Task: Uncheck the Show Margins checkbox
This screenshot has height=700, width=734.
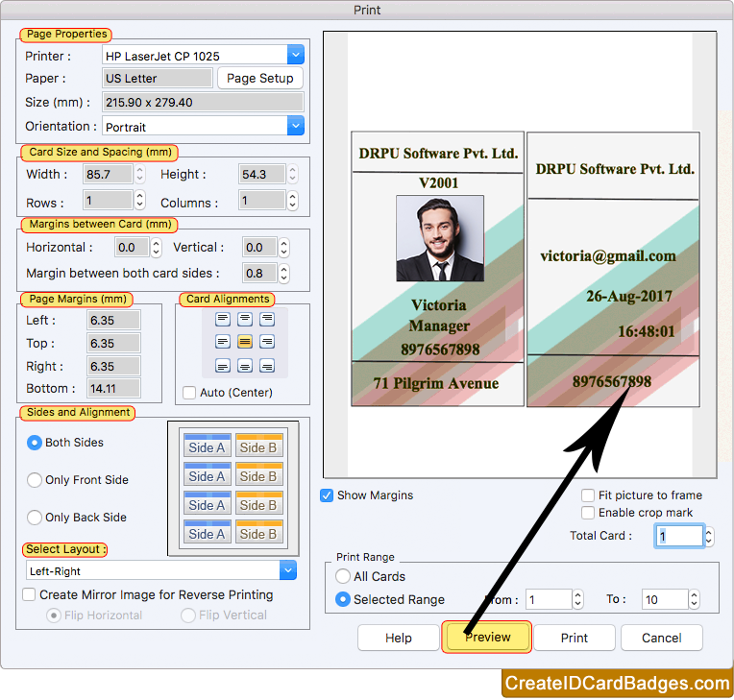Action: 327,495
